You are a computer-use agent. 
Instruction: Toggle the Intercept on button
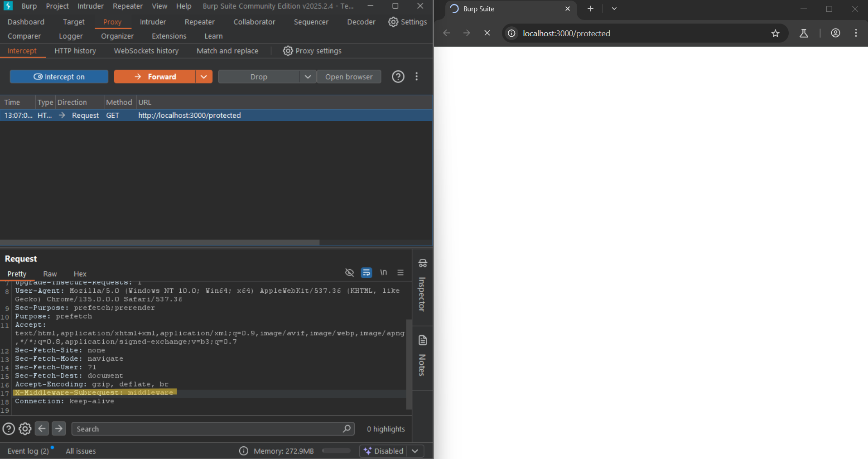tap(59, 77)
